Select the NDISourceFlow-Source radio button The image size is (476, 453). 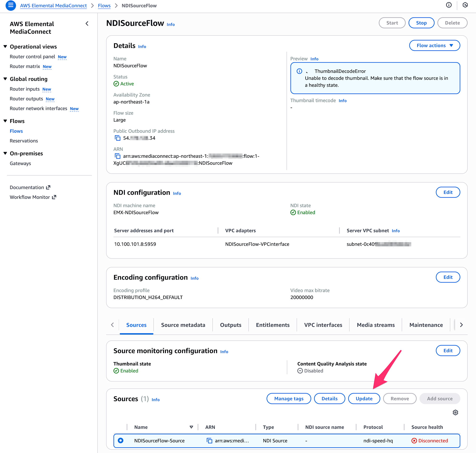(x=120, y=441)
